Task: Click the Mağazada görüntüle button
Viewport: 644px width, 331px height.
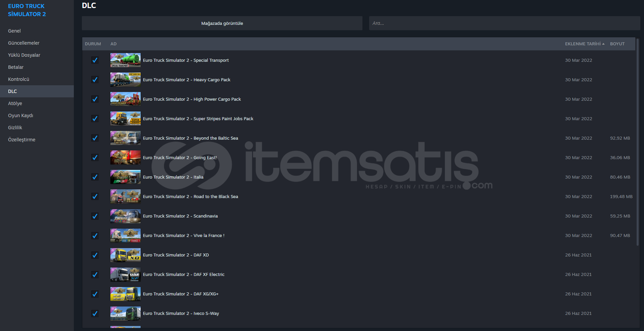Action: (222, 23)
